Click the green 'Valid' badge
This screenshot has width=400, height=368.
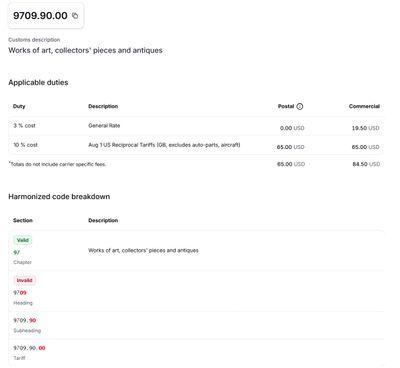[23, 240]
